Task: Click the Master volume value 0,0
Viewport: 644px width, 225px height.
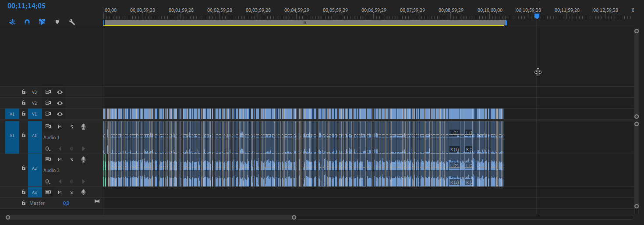Action: tap(66, 203)
